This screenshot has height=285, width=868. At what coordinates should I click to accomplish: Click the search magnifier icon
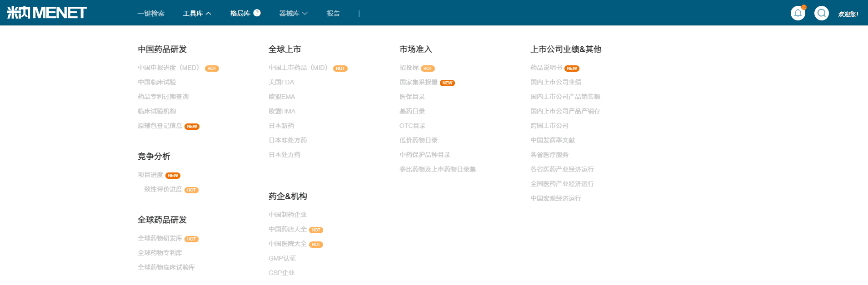coord(822,13)
